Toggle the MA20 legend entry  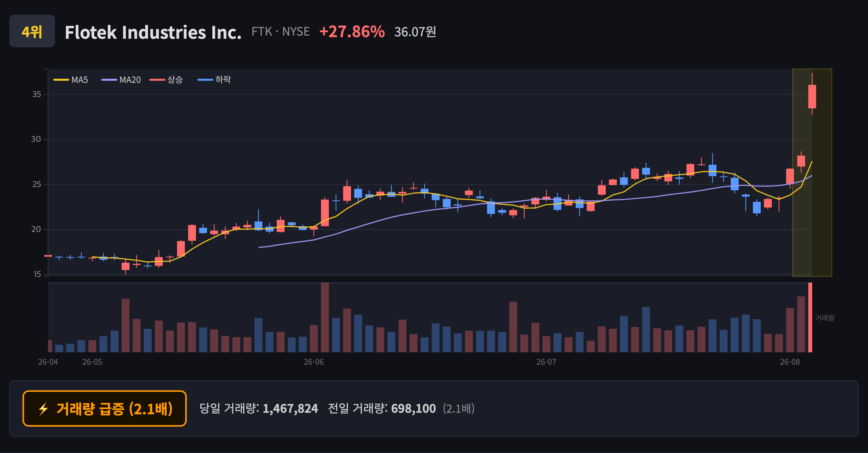(121, 80)
